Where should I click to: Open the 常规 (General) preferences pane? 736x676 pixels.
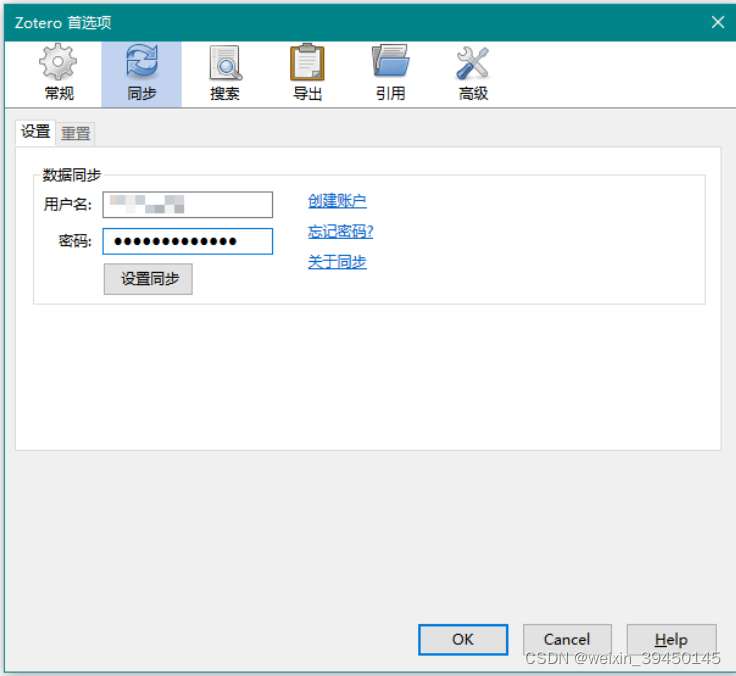[58, 74]
